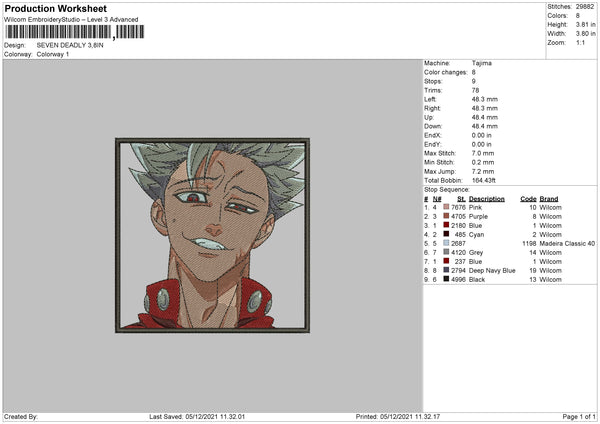
Task: Click the 'Cyan' description text
Action: [x=476, y=234]
